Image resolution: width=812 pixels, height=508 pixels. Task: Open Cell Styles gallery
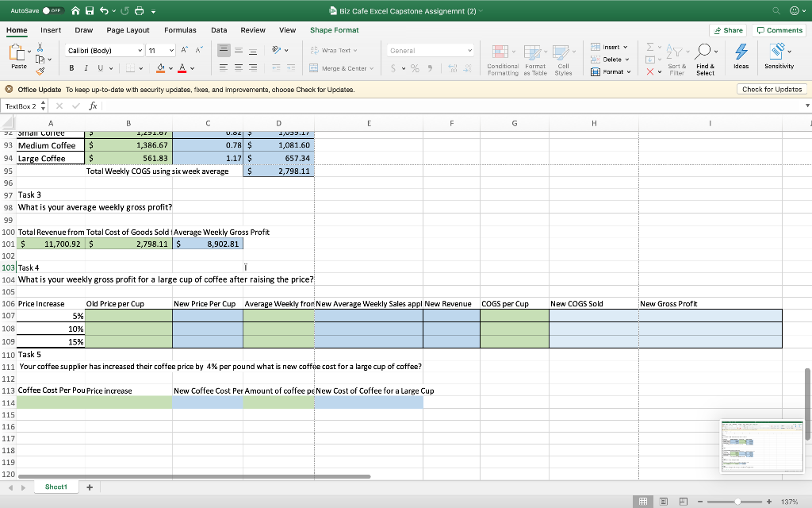pos(564,60)
